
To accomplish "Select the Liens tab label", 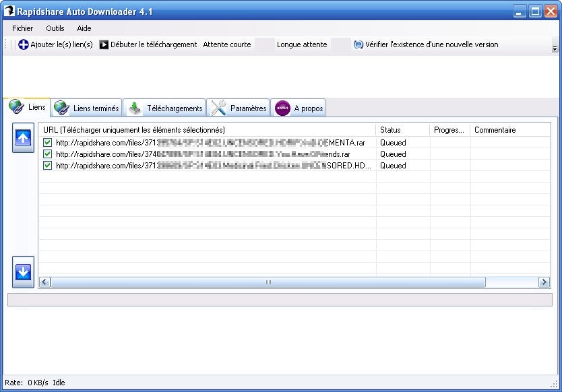I will (36, 107).
